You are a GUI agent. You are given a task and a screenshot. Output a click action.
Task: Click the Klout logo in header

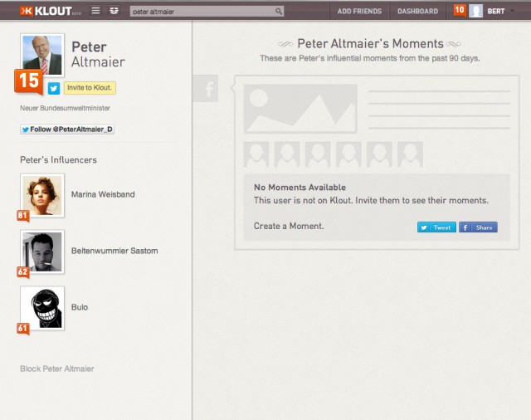[x=46, y=11]
